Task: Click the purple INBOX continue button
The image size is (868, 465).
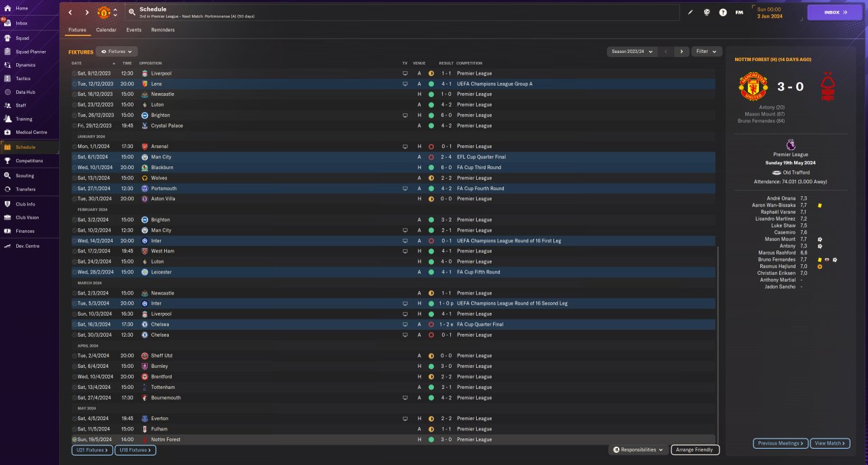Action: (834, 12)
